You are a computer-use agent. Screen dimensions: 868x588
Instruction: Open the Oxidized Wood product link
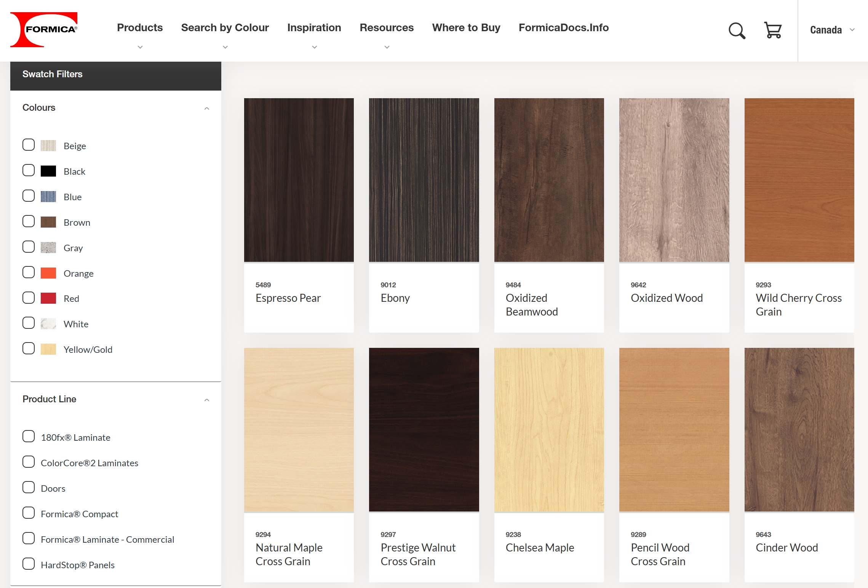(667, 298)
